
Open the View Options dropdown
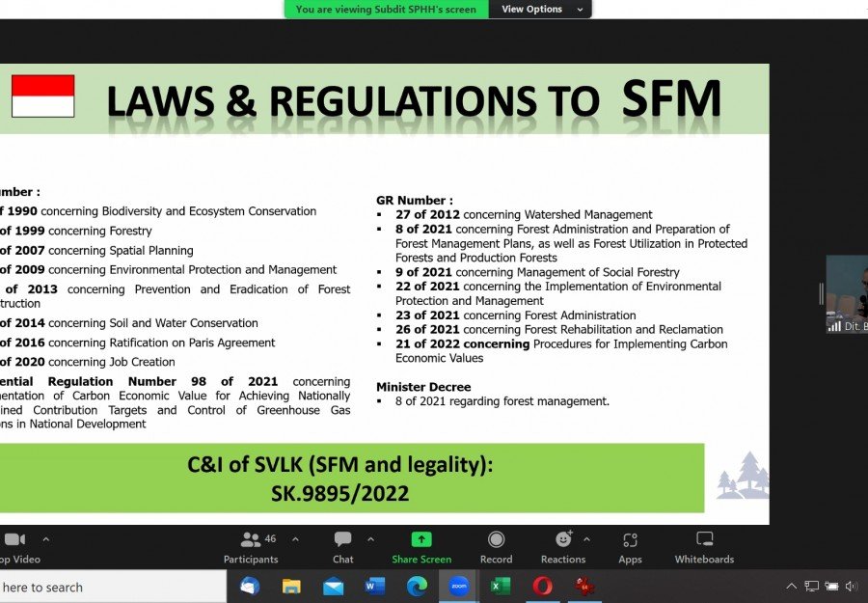(541, 10)
